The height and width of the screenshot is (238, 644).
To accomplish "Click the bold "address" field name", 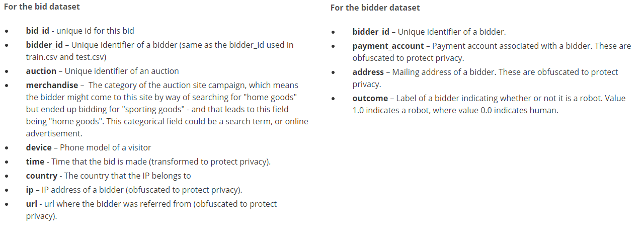I will pos(368,72).
